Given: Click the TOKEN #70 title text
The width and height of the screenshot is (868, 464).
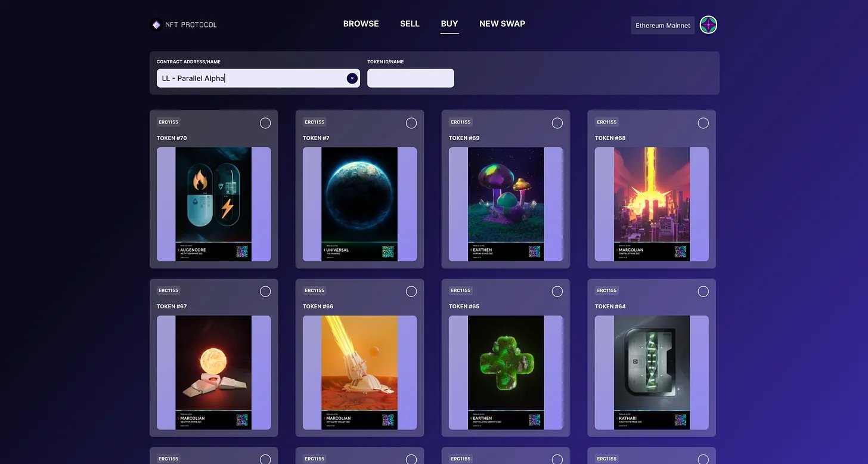Looking at the screenshot, I should [x=172, y=138].
